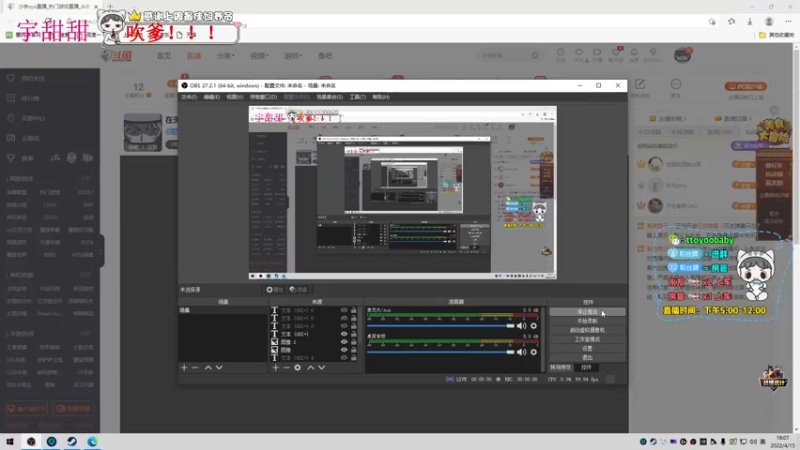Image resolution: width=800 pixels, height=450 pixels.
Task: Select 场景 item in OBS scene list
Action: tap(222, 310)
